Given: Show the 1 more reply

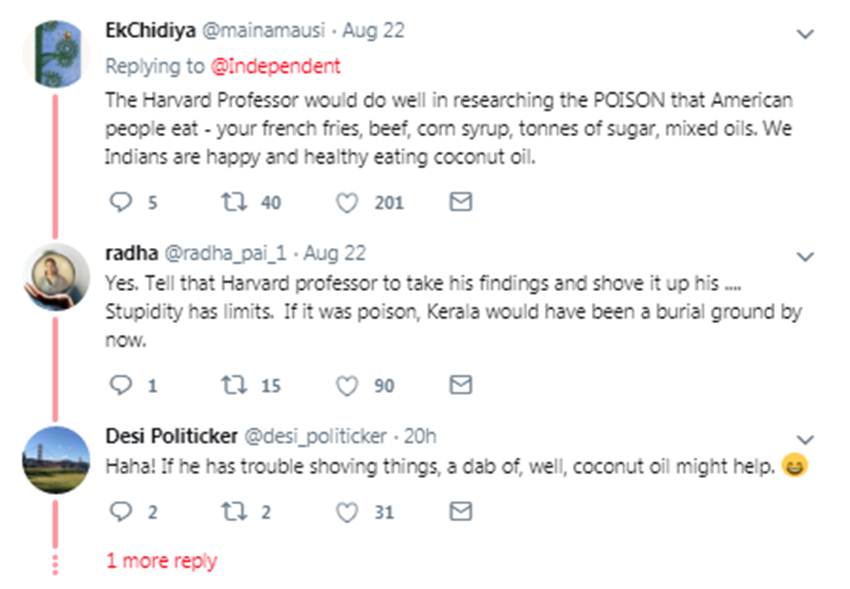Looking at the screenshot, I should click(x=161, y=561).
